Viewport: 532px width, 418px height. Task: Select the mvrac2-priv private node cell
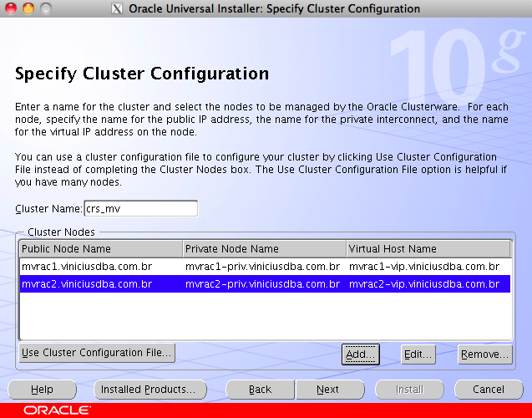[x=263, y=284]
